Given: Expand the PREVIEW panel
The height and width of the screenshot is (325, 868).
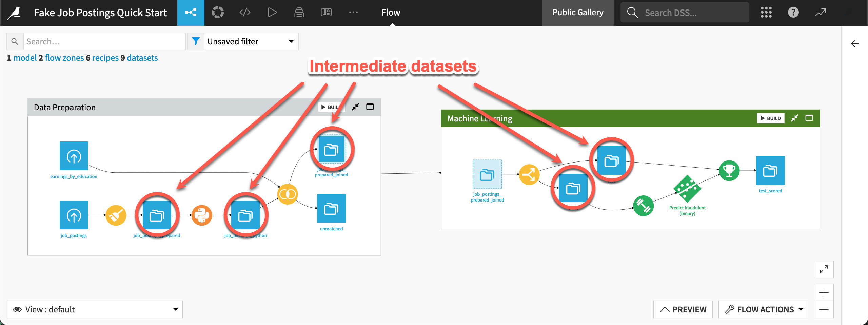Looking at the screenshot, I should point(683,309).
